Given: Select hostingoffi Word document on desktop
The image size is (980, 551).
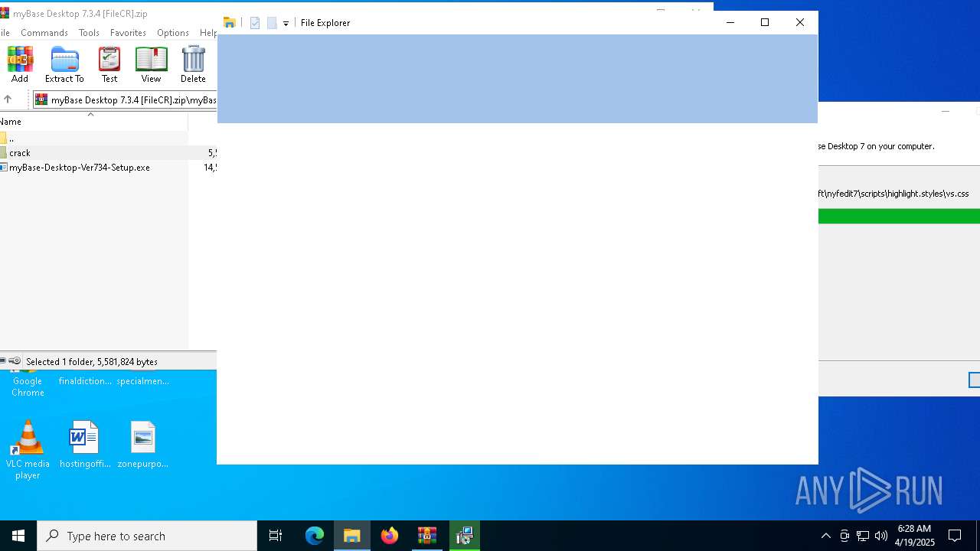Looking at the screenshot, I should 85,445.
